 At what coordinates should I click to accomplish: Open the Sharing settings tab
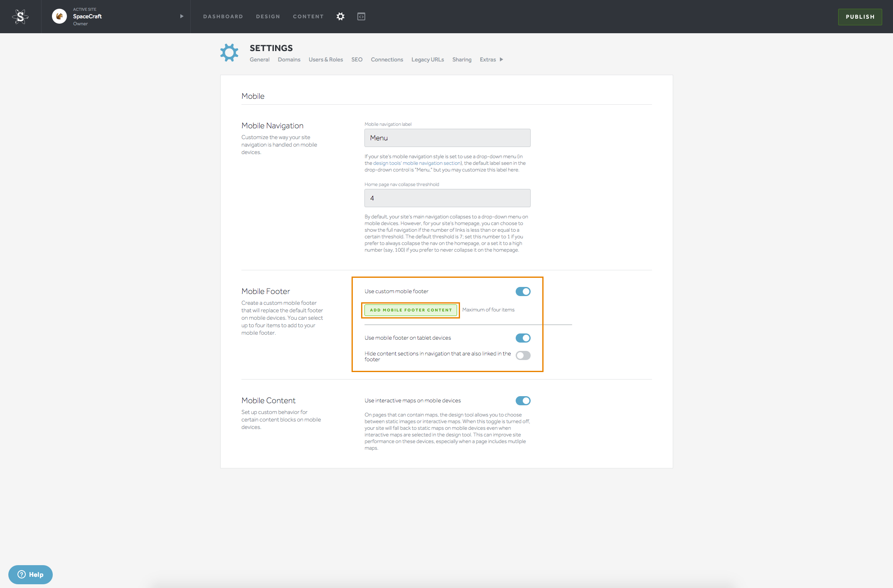(x=462, y=59)
